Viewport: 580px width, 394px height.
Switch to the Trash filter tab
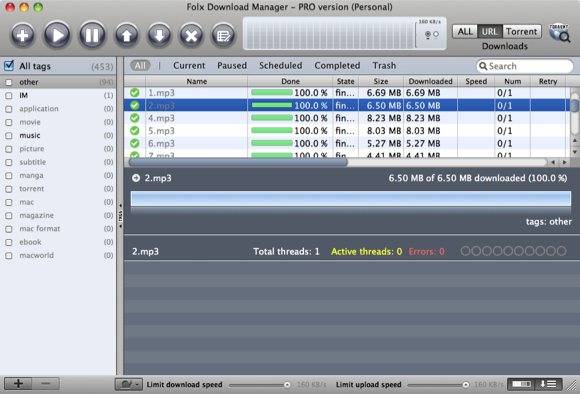[x=384, y=65]
